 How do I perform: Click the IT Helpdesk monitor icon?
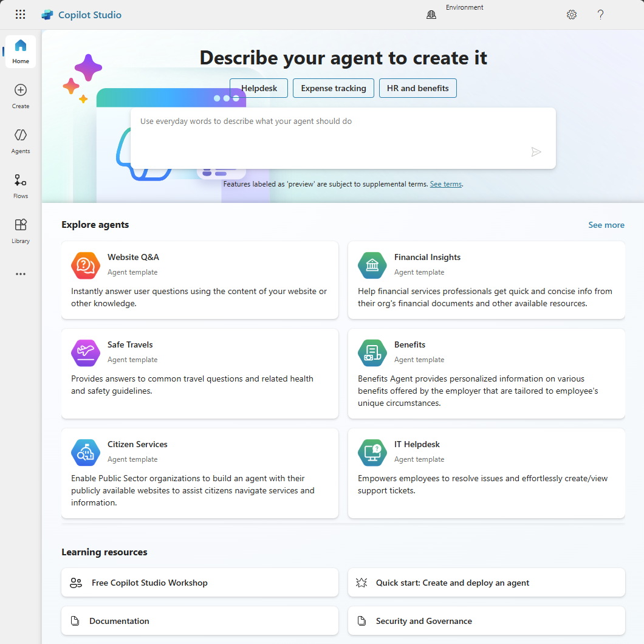click(x=372, y=453)
